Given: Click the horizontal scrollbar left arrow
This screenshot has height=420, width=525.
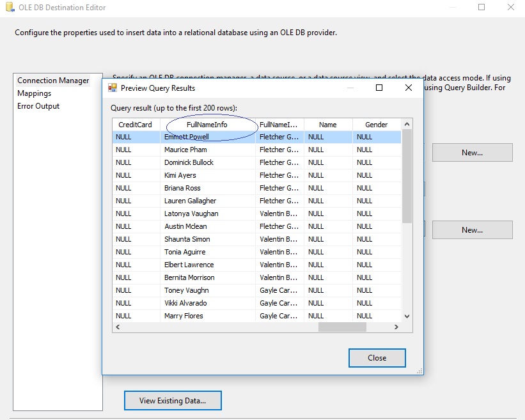Looking at the screenshot, I should click(x=118, y=327).
